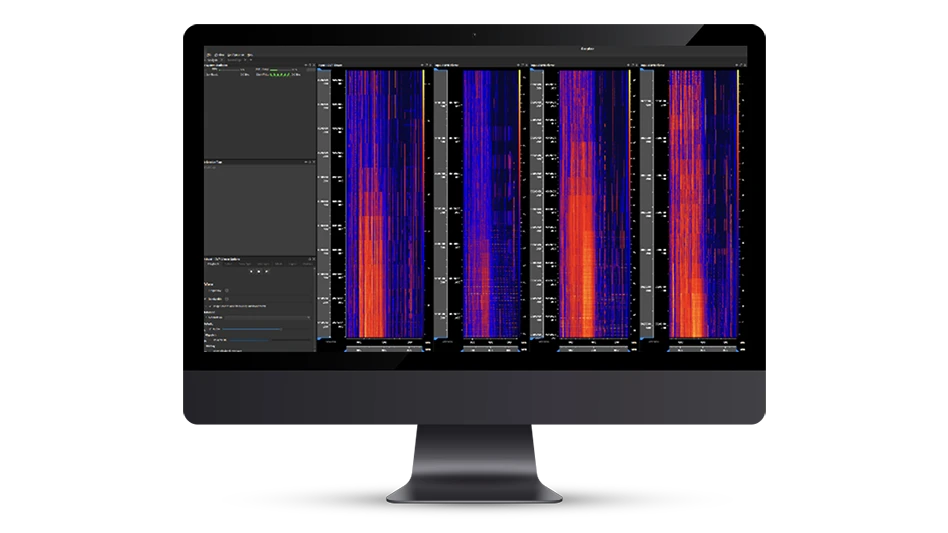Viewport: 948px width, 533px height.
Task: Click the step-forward button right of play
Action: (265, 271)
